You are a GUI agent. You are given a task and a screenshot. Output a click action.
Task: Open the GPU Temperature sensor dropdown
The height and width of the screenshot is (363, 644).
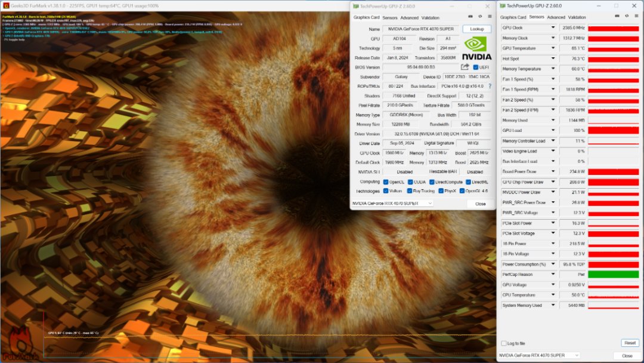553,48
